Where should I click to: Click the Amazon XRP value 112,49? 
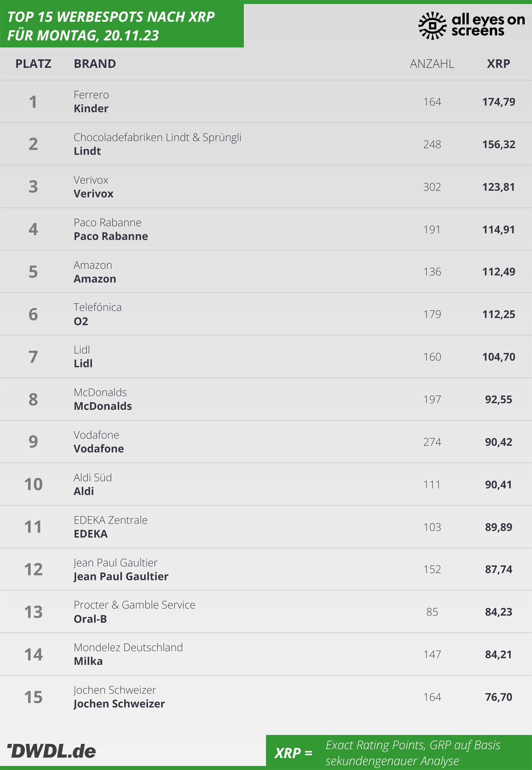point(499,272)
